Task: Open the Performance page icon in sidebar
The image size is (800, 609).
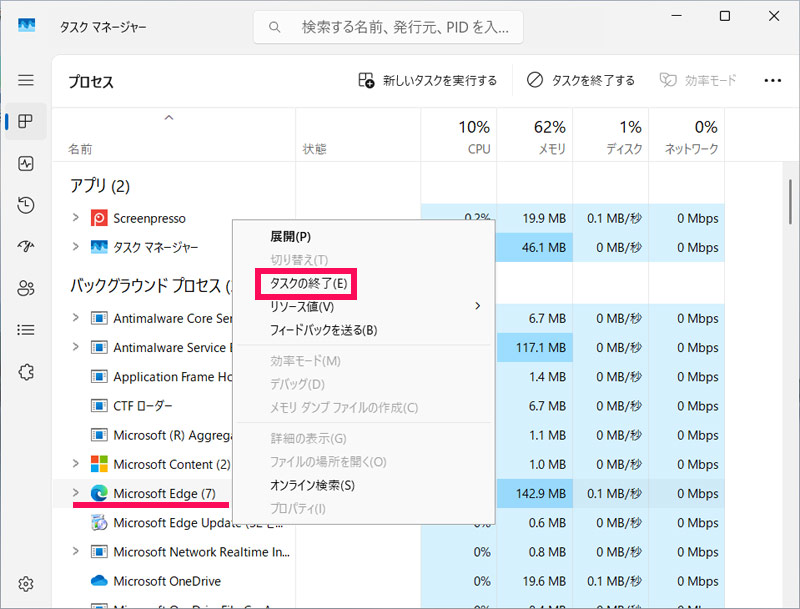Action: click(26, 163)
